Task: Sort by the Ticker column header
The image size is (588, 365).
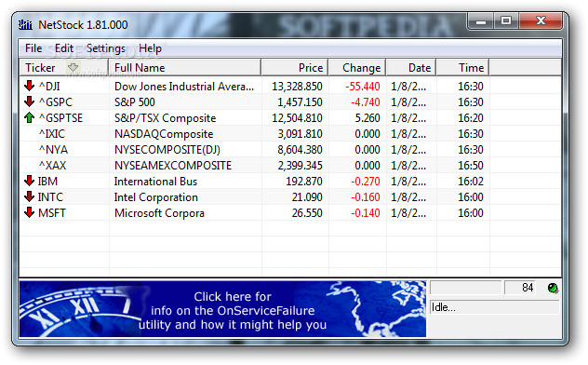Action: tap(64, 68)
